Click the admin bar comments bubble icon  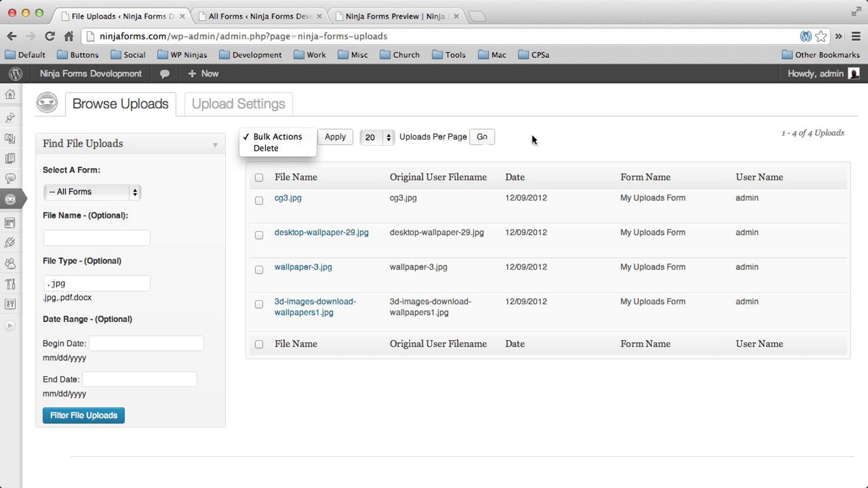click(165, 74)
